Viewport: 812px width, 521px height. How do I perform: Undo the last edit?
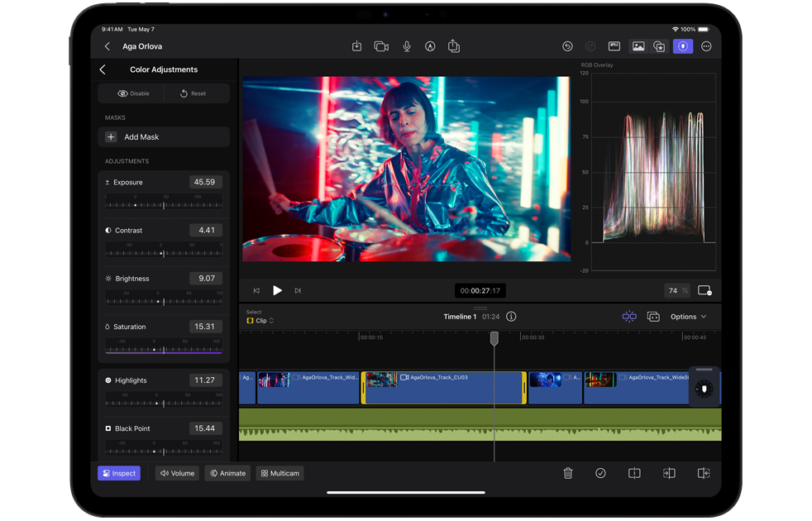click(x=567, y=46)
